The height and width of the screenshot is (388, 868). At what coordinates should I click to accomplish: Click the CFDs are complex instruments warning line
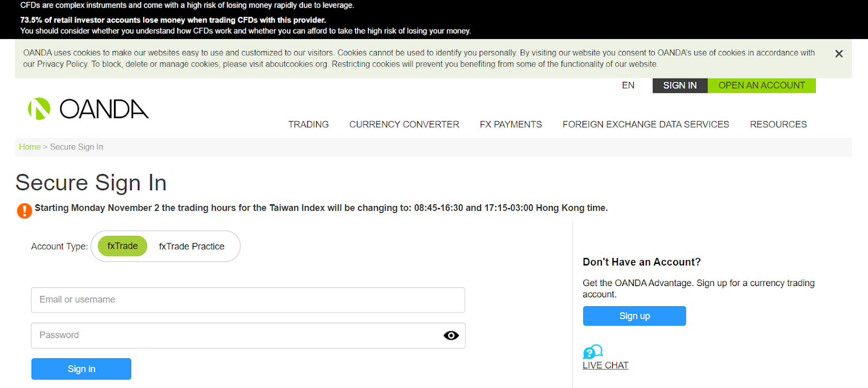point(187,5)
